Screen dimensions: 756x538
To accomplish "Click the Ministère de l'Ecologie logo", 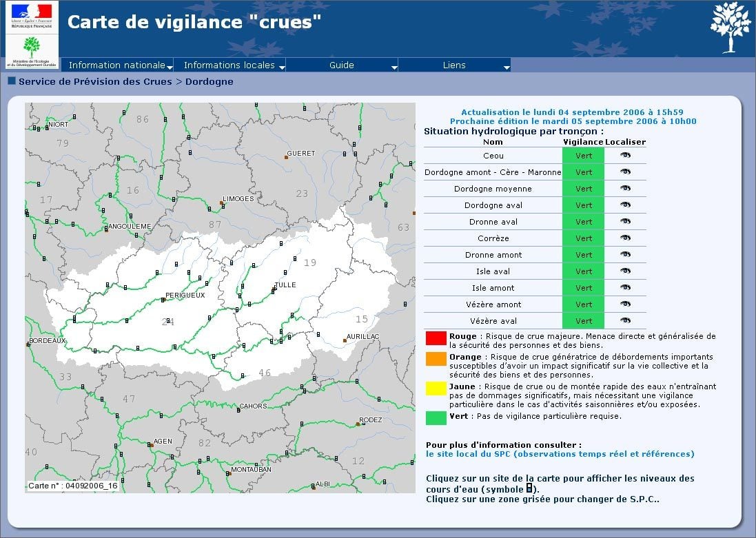I will [32, 52].
